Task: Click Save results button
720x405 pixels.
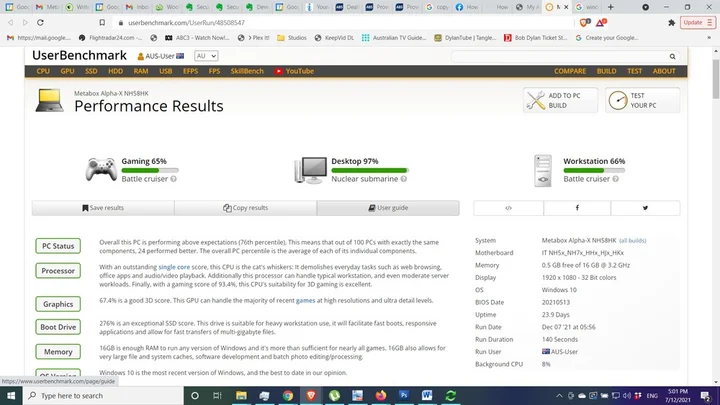Action: tap(103, 208)
